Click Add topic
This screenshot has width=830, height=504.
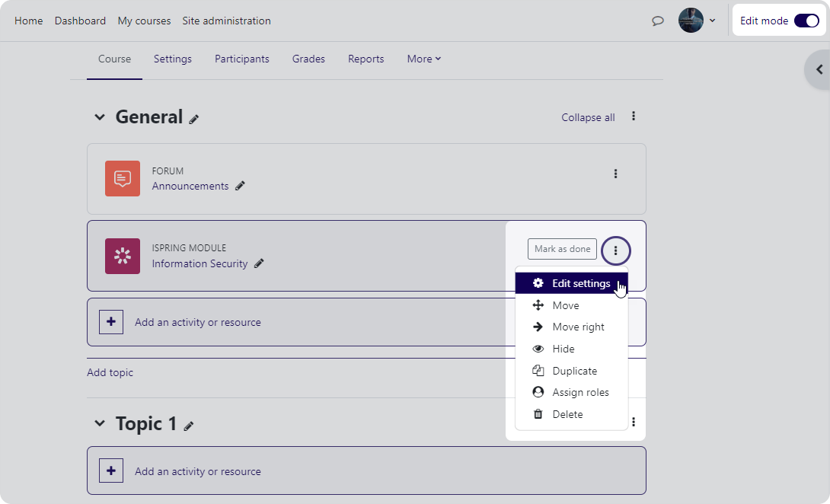tap(110, 373)
